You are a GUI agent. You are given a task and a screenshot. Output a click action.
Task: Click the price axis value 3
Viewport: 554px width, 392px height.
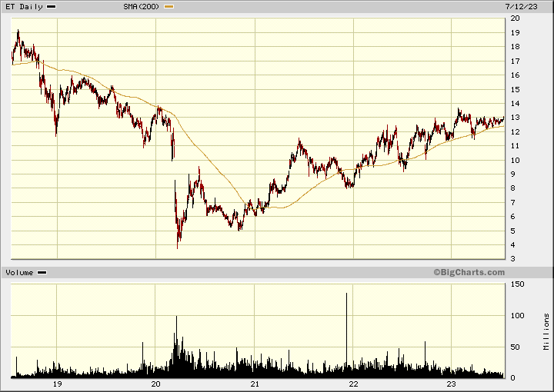point(513,258)
